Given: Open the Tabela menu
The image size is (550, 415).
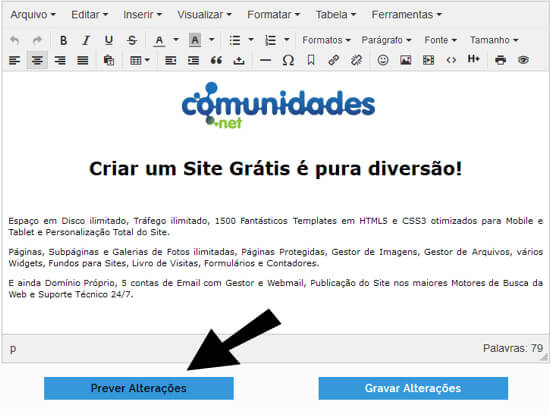Looking at the screenshot, I should point(336,15).
